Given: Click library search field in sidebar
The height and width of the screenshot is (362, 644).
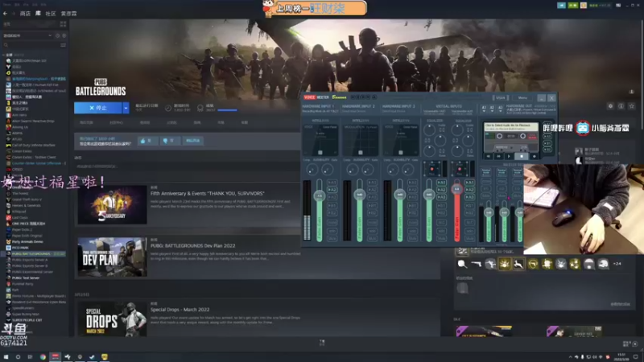Looking at the screenshot, I should click(31, 45).
